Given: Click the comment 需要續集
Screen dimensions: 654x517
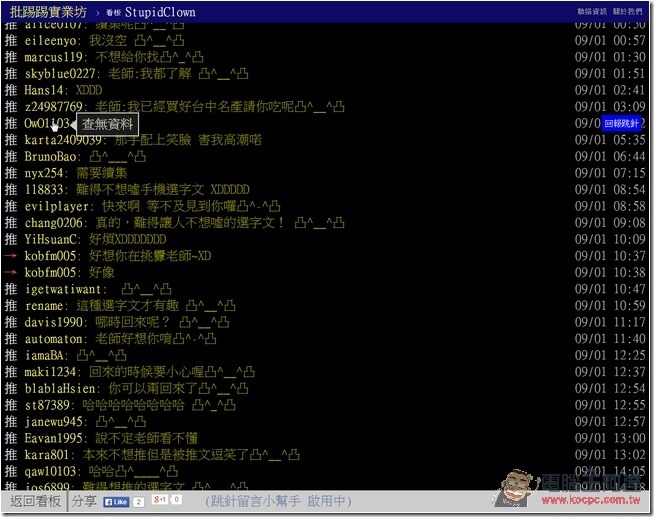Looking at the screenshot, I should point(102,173).
